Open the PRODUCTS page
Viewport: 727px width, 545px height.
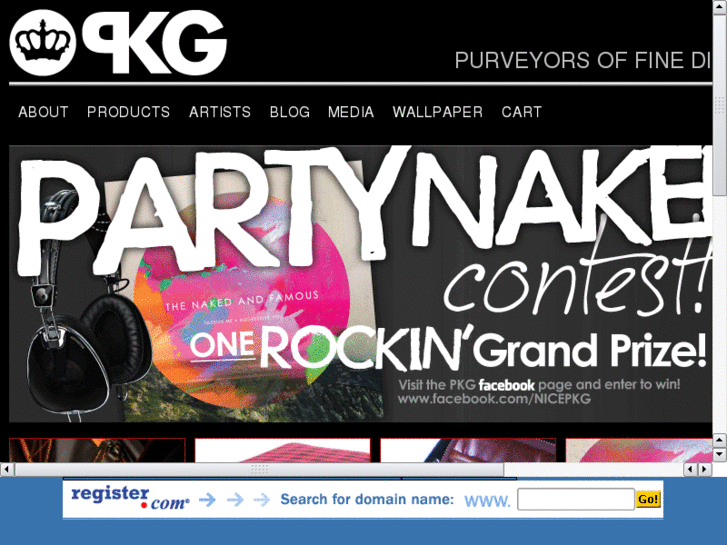[128, 112]
